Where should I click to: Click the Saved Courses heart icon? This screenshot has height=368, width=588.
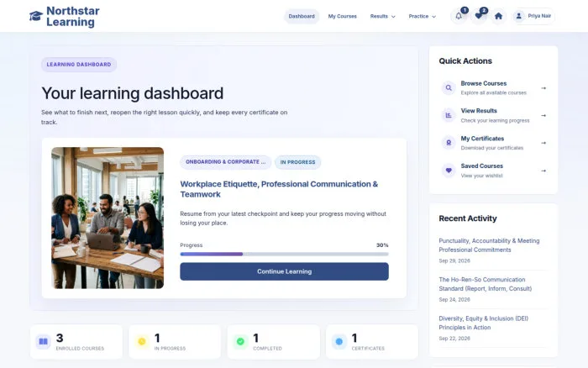[x=449, y=171]
